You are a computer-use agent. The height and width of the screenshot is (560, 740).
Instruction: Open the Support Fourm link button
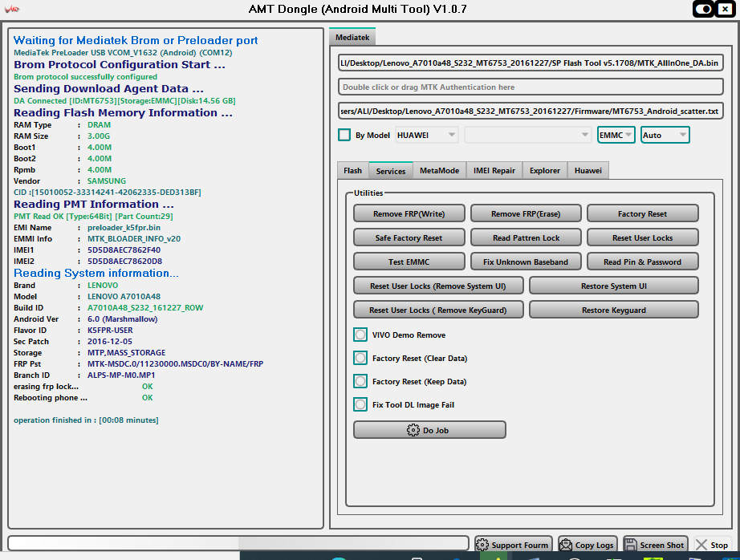pyautogui.click(x=514, y=545)
